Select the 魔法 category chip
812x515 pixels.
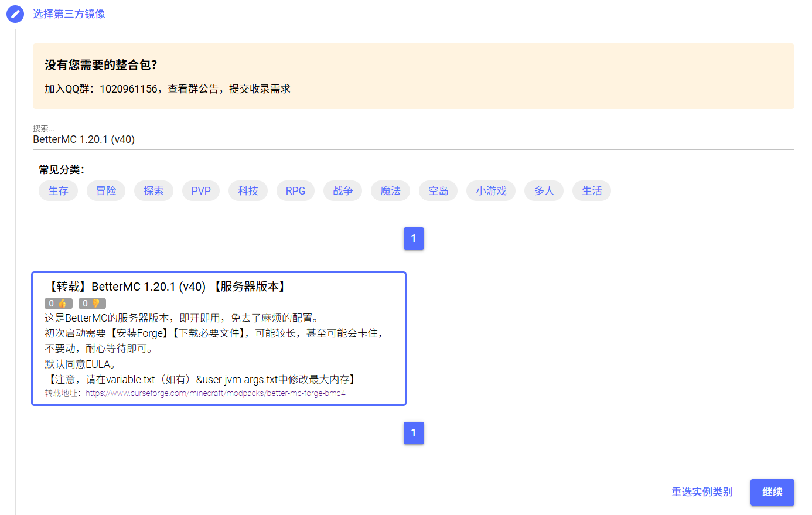point(390,191)
